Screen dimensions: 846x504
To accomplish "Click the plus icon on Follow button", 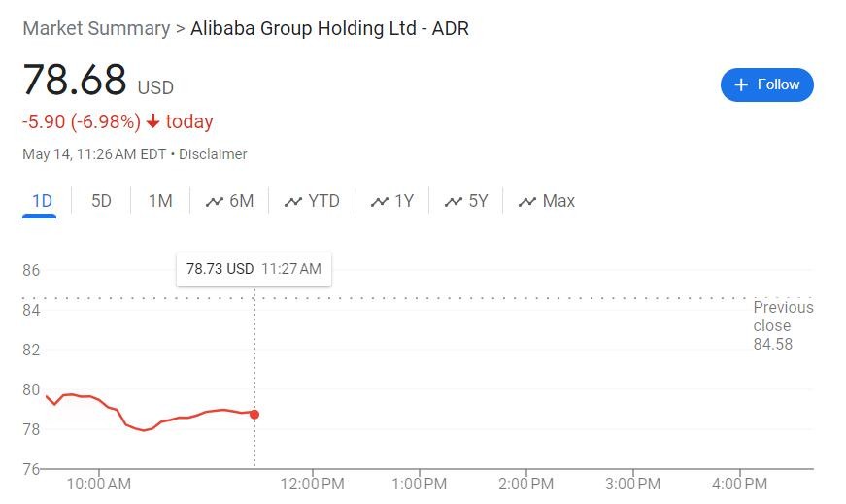I will 741,84.
